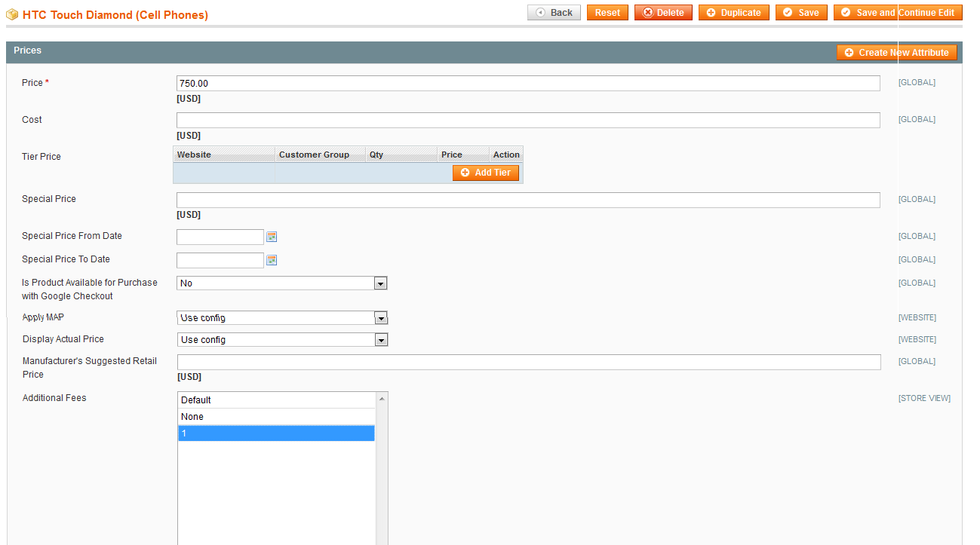Click the Additional Fees label
The height and width of the screenshot is (545, 980).
pyautogui.click(x=54, y=398)
